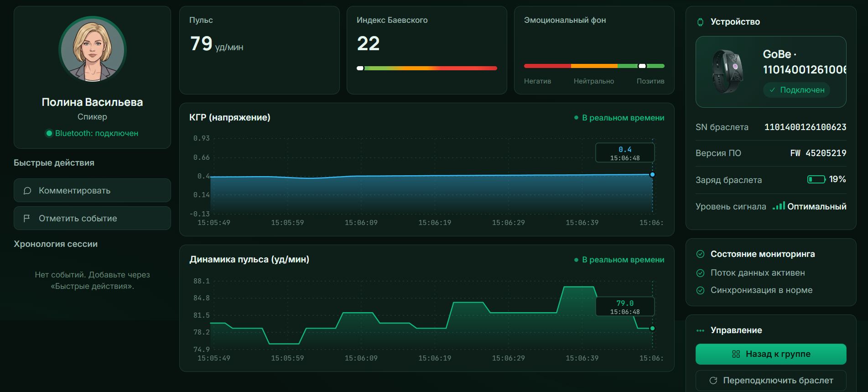Click the Позитив label on the emotion scale
Image resolution: width=868 pixels, height=392 pixels.
click(650, 81)
